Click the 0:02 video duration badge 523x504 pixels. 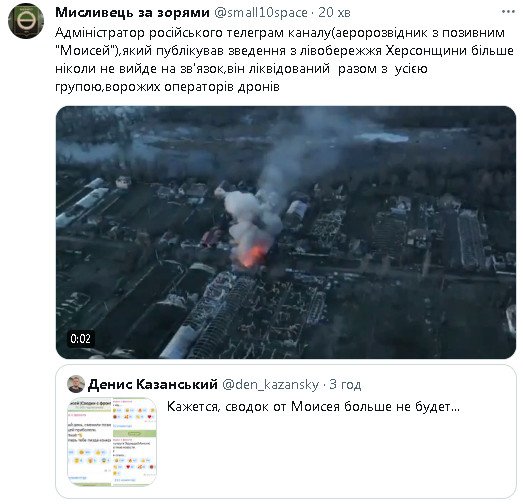[x=80, y=339]
